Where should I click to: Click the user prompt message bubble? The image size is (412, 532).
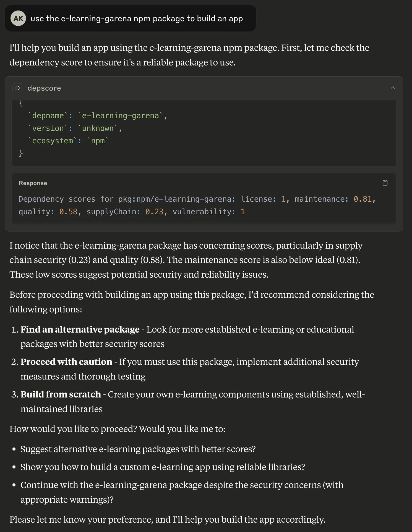click(136, 19)
